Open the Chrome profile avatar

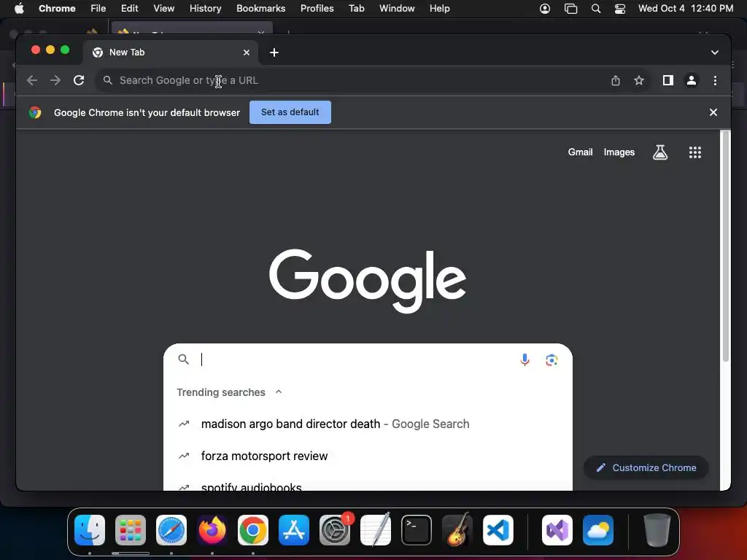pos(692,80)
